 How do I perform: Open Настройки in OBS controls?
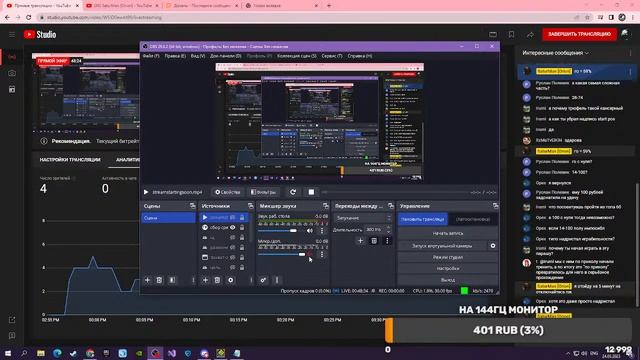[448, 269]
